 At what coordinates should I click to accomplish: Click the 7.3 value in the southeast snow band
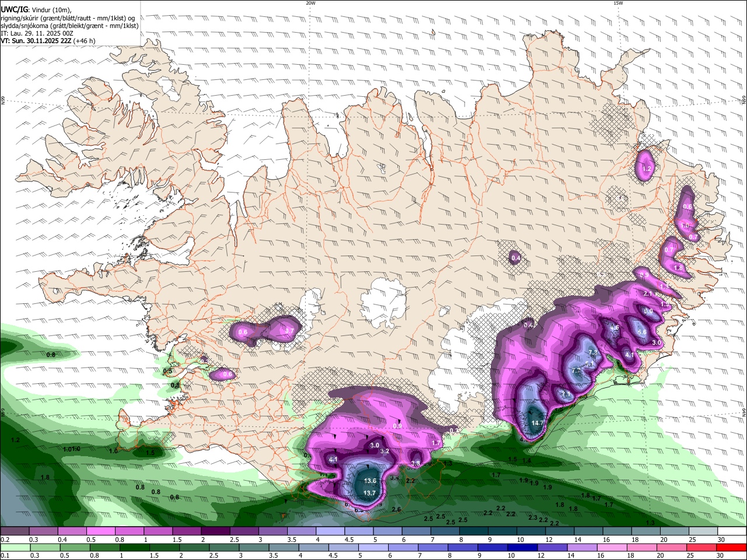(594, 353)
